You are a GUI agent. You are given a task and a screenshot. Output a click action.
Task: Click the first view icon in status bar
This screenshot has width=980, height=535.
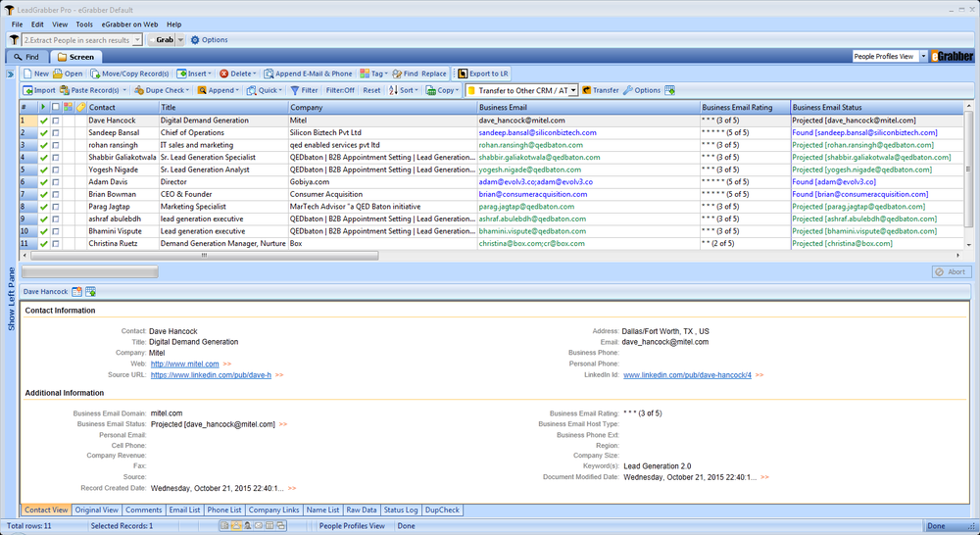(224, 526)
